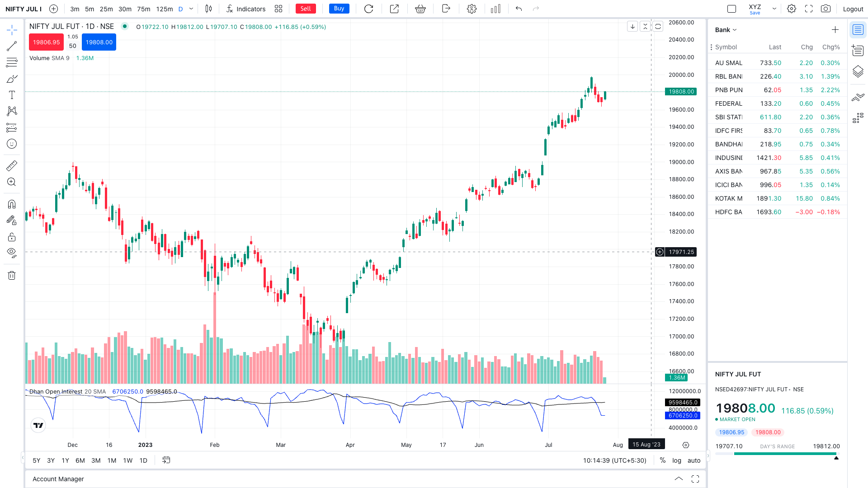Toggle the lock all drawings icon
Image resolution: width=868 pixels, height=488 pixels.
12,237
